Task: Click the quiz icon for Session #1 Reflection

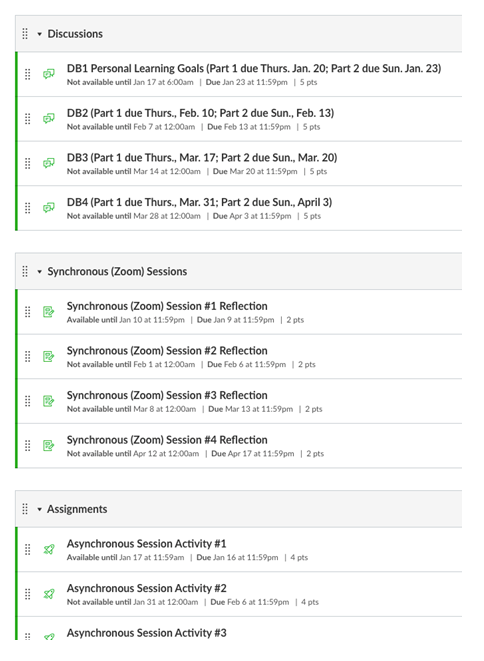Action: point(48,312)
